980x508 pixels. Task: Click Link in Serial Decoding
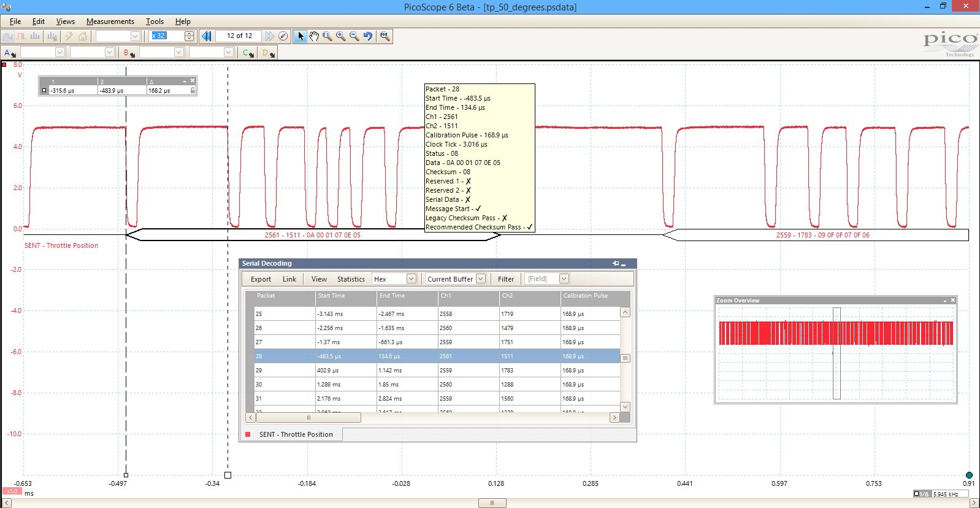(x=289, y=279)
